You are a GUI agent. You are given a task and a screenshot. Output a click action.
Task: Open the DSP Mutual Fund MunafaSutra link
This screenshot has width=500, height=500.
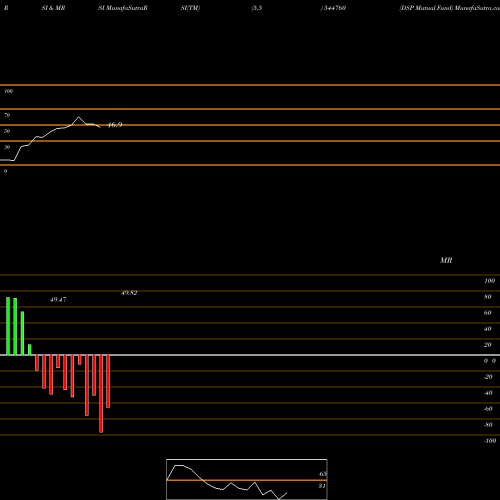(449, 8)
